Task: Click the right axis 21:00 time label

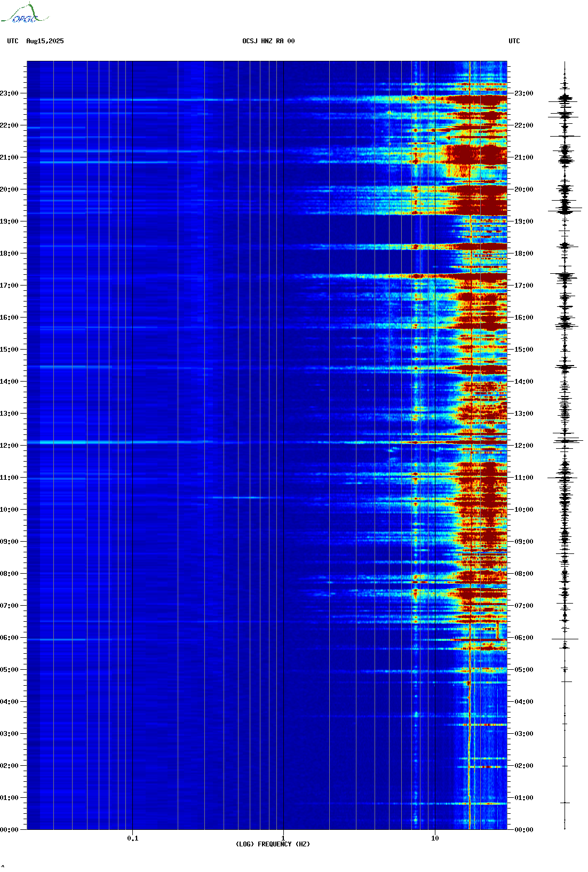Action: [x=523, y=157]
